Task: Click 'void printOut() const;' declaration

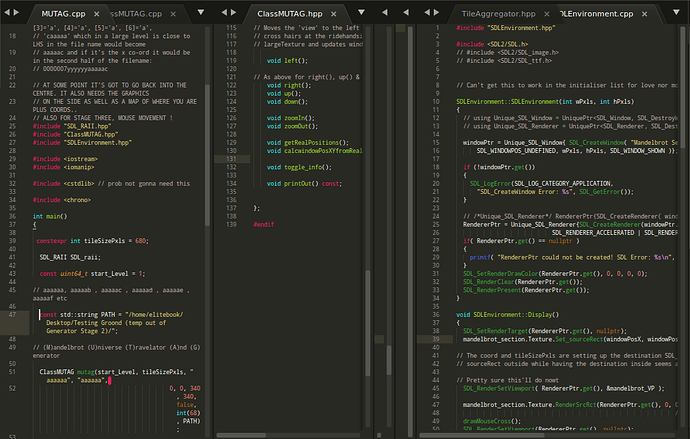Action: pyautogui.click(x=304, y=183)
